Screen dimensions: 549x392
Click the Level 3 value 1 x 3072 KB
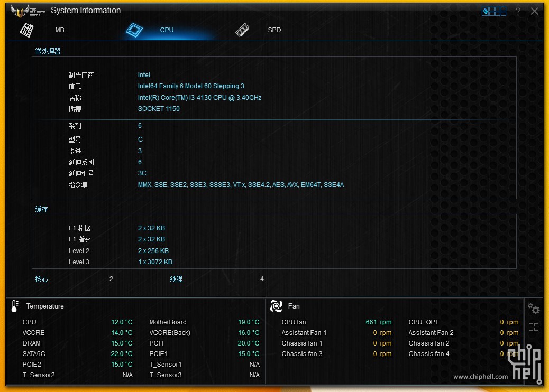[x=155, y=262]
